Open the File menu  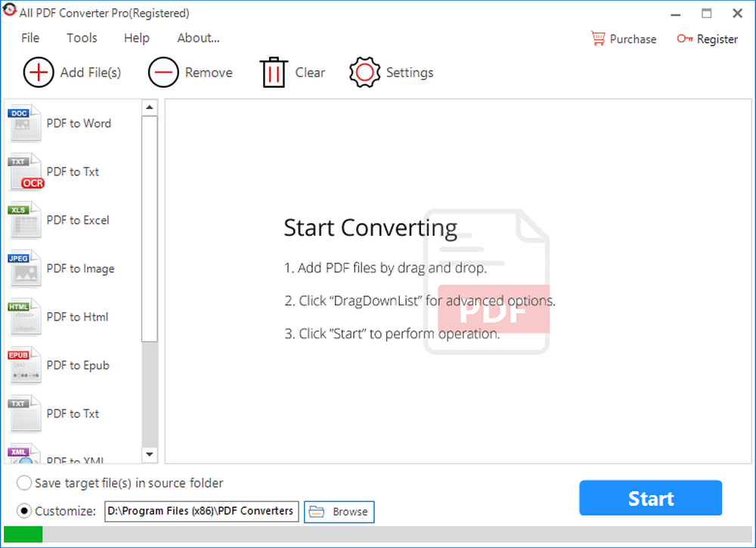pos(30,38)
